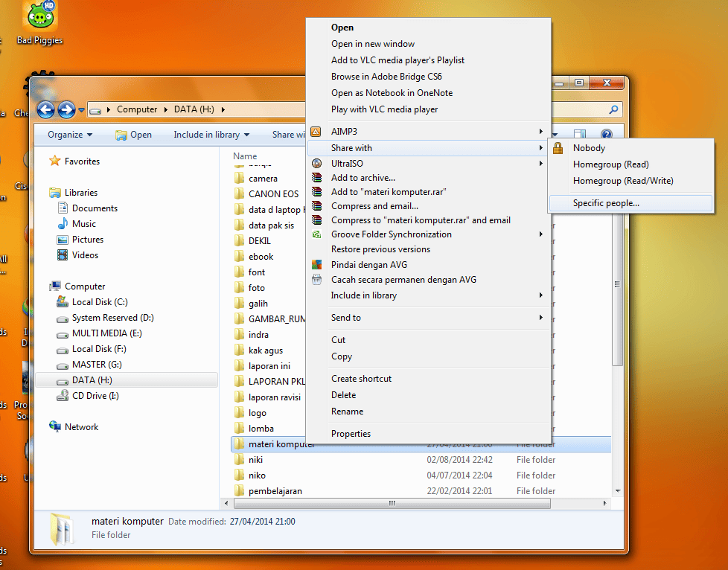728x570 pixels.
Task: Open Network in the navigation pane
Action: (81, 427)
